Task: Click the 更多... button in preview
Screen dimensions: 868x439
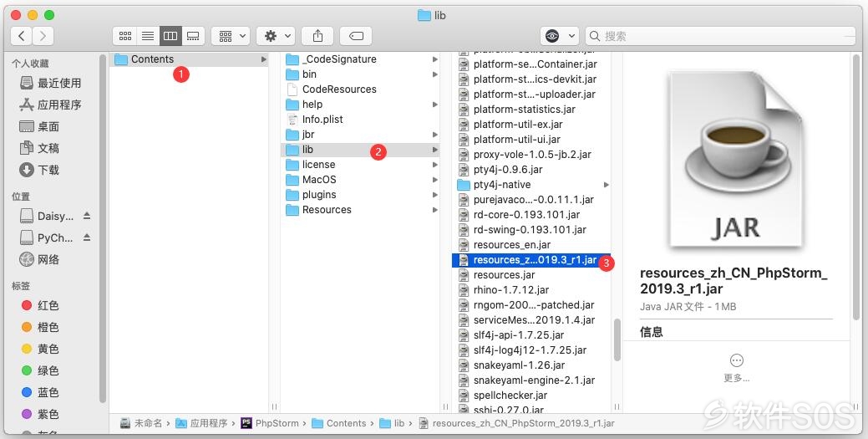Action: (736, 368)
